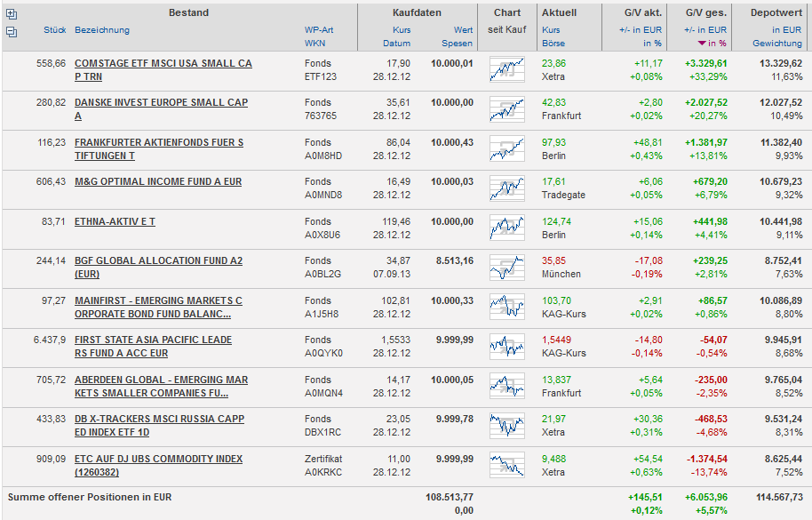Open chart thumbnail for MAINFIRST EMERGING MARKETS
Viewport: 812px width, 520px height.
coord(507,307)
